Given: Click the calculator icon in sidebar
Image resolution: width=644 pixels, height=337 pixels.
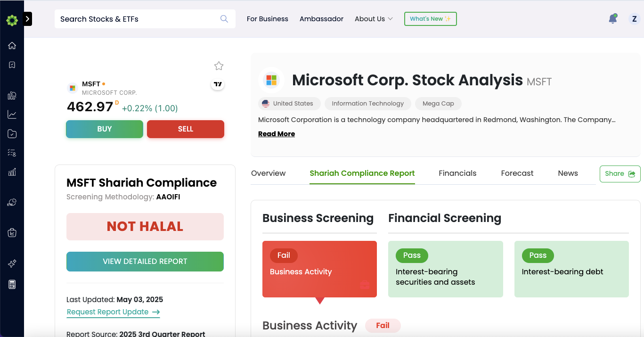Looking at the screenshot, I should [x=12, y=284].
